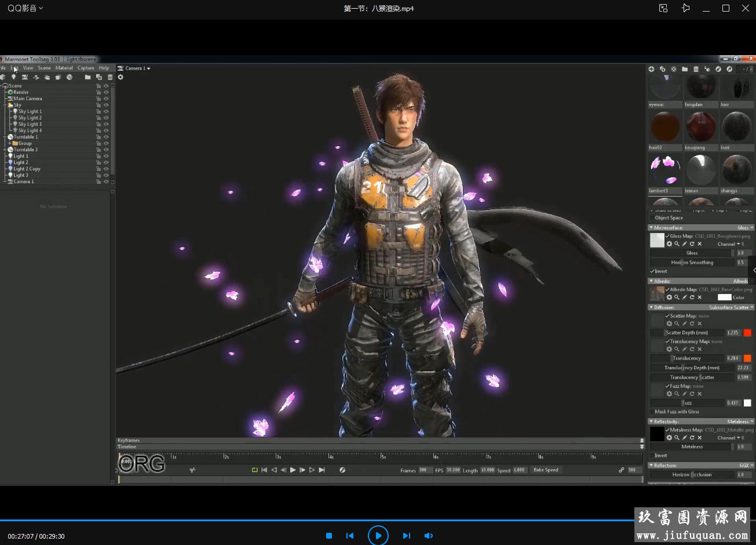Viewport: 756px width, 545px height.
Task: Open Reflection GGX dropdown
Action: (x=746, y=466)
